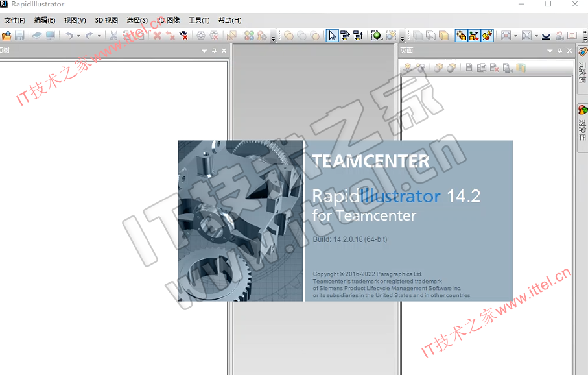The width and height of the screenshot is (588, 375).
Task: Click the Teamcenter RapidIllustrator splash screen
Action: coord(346,221)
